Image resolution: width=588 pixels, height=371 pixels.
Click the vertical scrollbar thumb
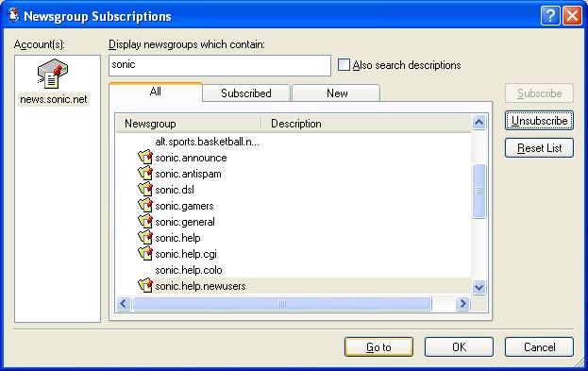click(479, 191)
